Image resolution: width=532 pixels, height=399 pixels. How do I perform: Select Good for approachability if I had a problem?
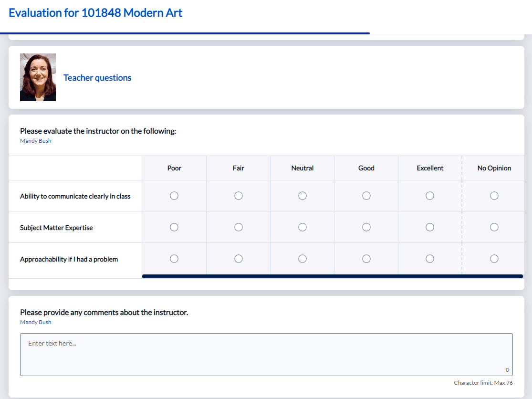coord(366,258)
